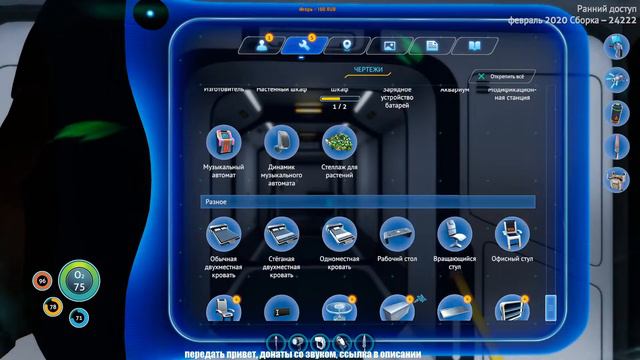Viewport: 640px width, 360px height.
Task: Open the databank tab with book icon
Action: tap(475, 45)
